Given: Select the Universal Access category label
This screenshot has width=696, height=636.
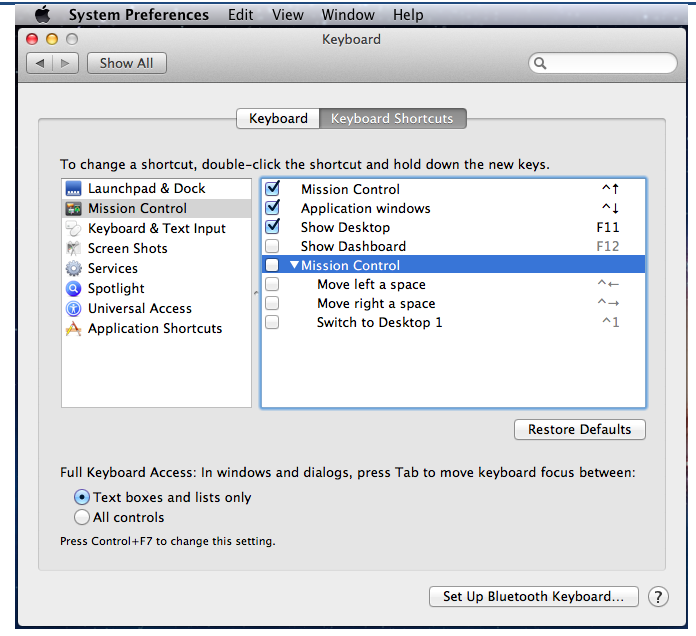Looking at the screenshot, I should click(x=140, y=308).
